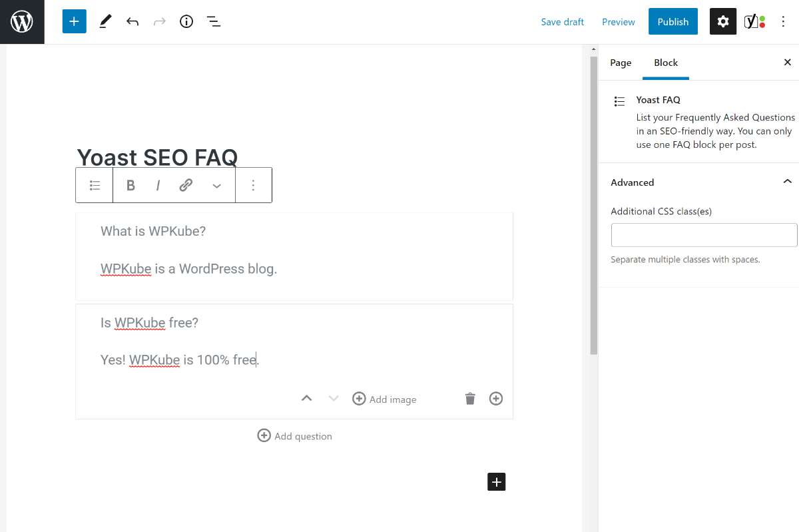Image resolution: width=799 pixels, height=532 pixels.
Task: Click Save draft link
Action: point(562,22)
